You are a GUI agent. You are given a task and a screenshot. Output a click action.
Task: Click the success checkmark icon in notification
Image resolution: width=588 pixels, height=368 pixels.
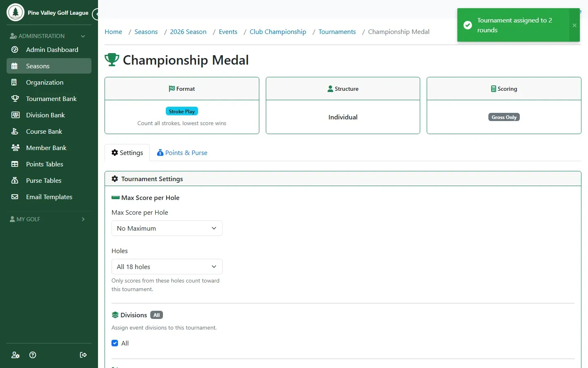pyautogui.click(x=468, y=25)
